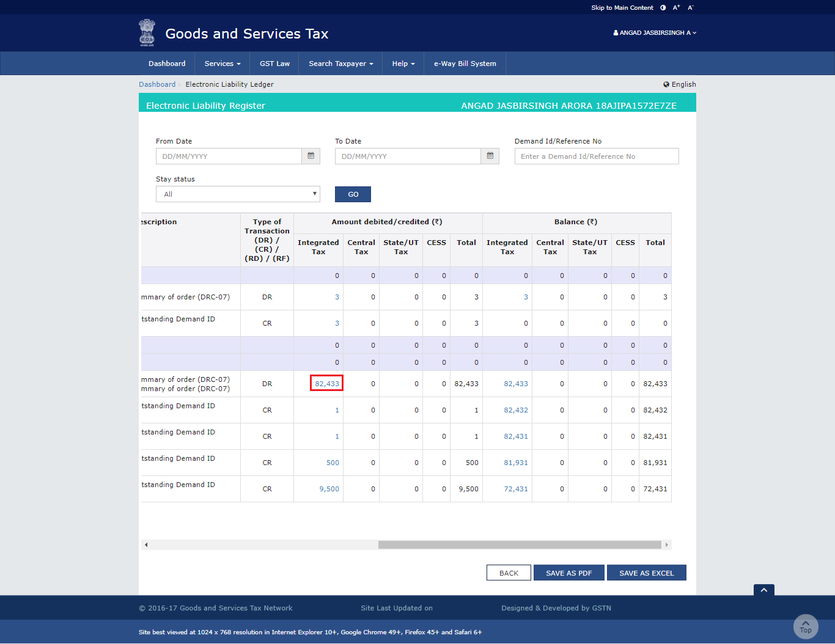Click the SAVE AS PDF button
The width and height of the screenshot is (835, 644).
[x=568, y=573]
